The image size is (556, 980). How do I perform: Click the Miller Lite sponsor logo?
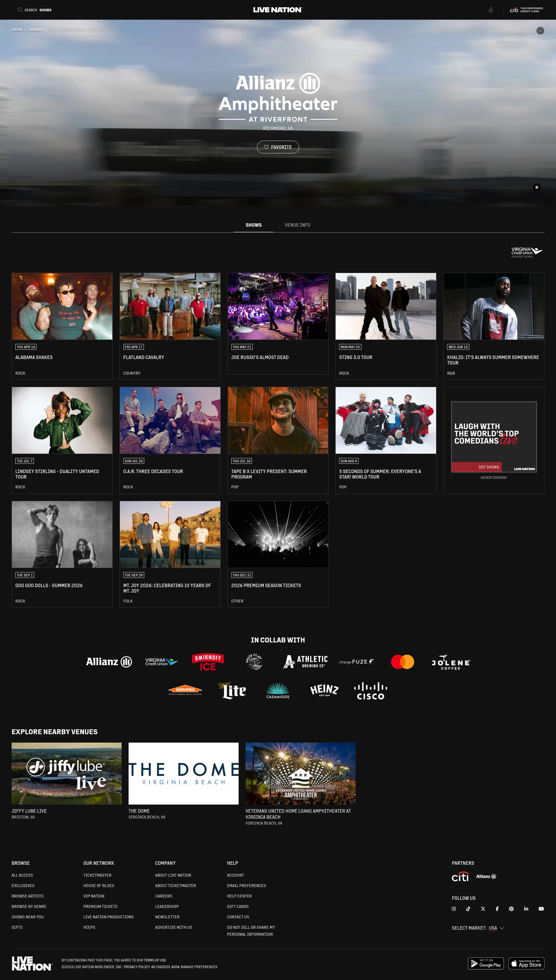point(232,690)
